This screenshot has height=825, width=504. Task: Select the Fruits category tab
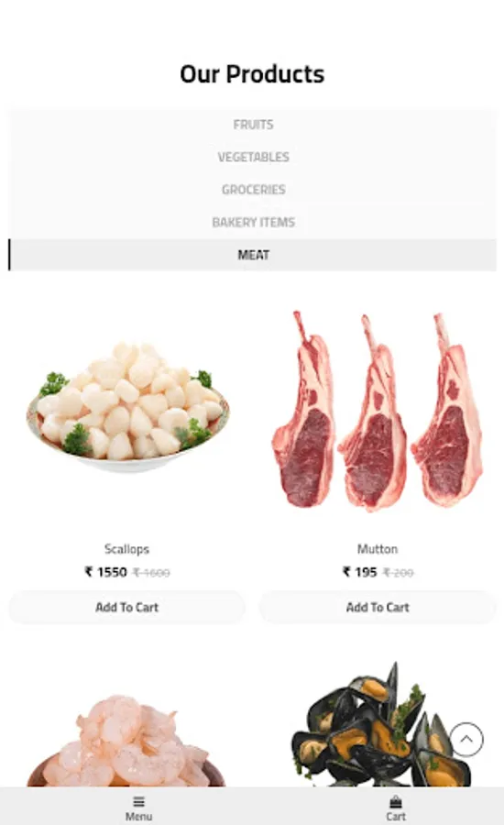pyautogui.click(x=253, y=125)
